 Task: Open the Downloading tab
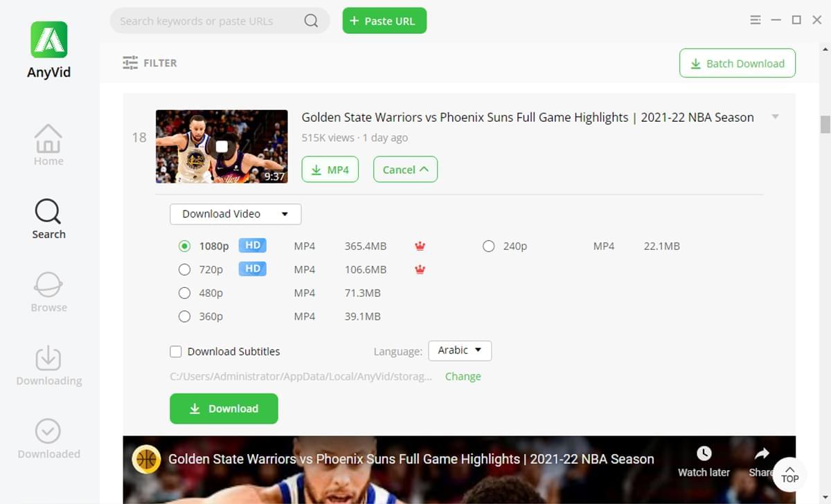point(48,366)
